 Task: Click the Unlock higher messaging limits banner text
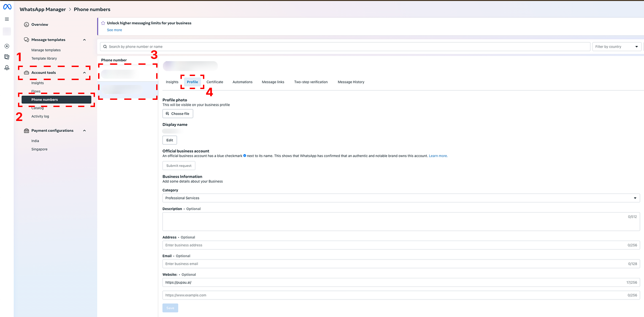tap(149, 23)
